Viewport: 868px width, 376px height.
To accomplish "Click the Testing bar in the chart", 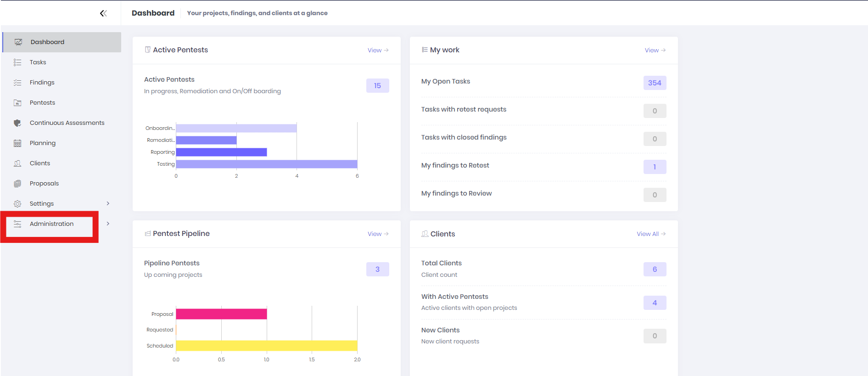I will (267, 164).
